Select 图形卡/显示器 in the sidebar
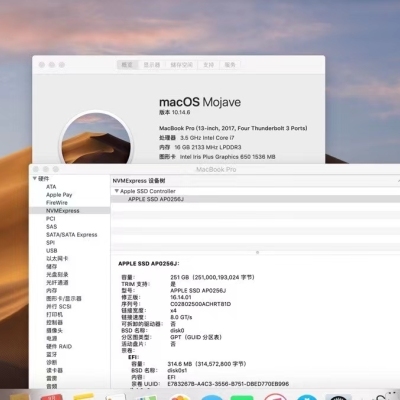This screenshot has height=400, width=400. click(x=64, y=299)
